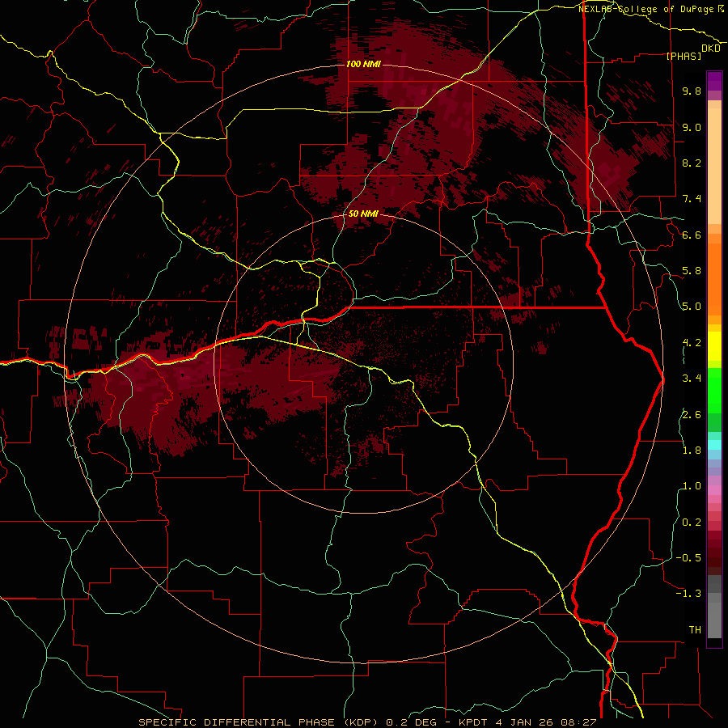Pick the dark purple top of color bar
This screenshot has width=728, height=728.
point(714,80)
